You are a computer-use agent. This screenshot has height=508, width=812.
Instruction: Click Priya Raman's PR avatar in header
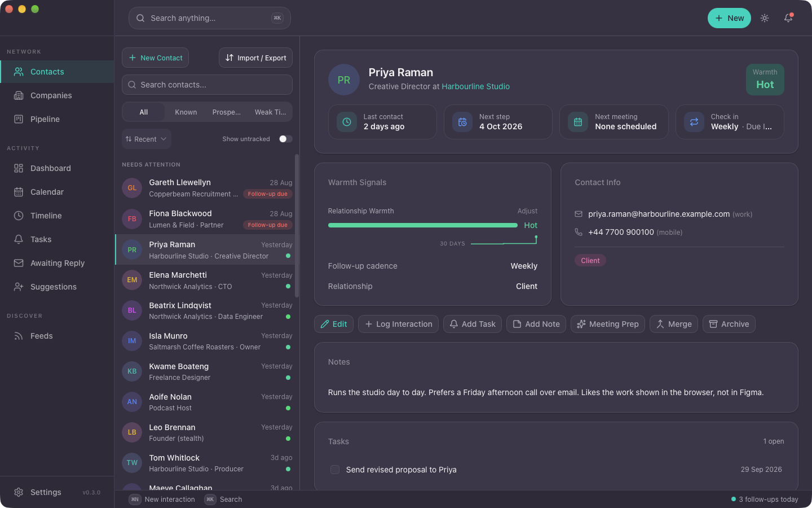click(x=344, y=80)
